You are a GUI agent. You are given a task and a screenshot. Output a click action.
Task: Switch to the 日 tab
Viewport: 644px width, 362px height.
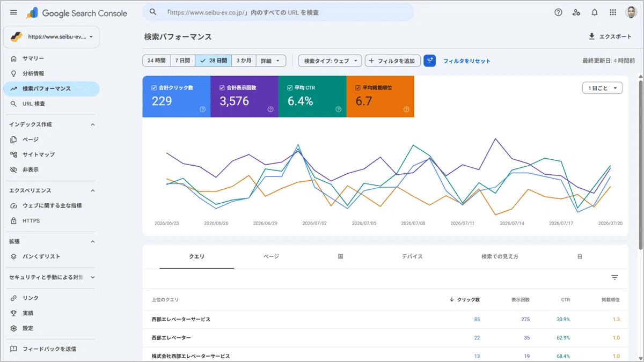click(x=580, y=257)
